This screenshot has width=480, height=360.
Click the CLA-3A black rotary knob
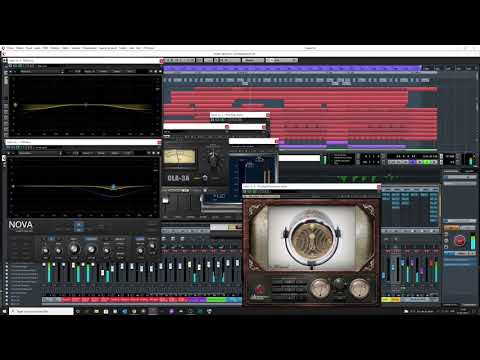[x=213, y=158]
